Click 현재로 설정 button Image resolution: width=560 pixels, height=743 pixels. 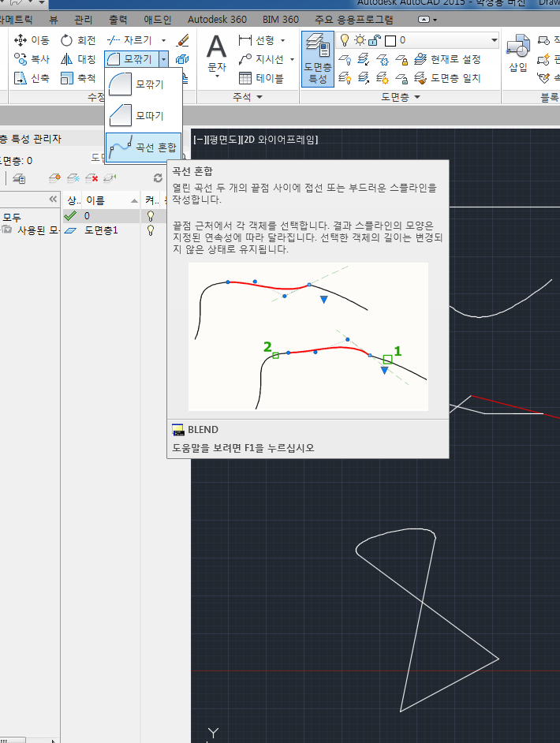446,59
